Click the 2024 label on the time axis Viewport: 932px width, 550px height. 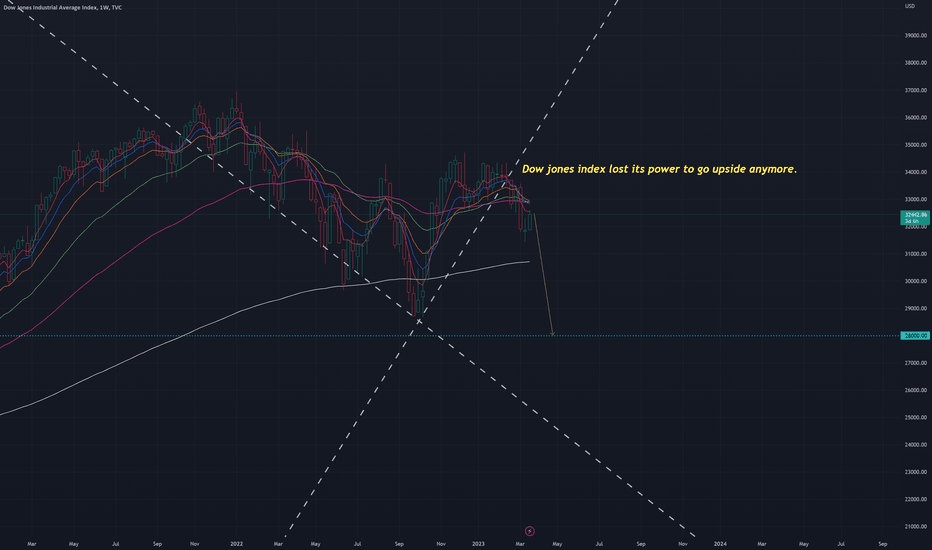tap(720, 543)
